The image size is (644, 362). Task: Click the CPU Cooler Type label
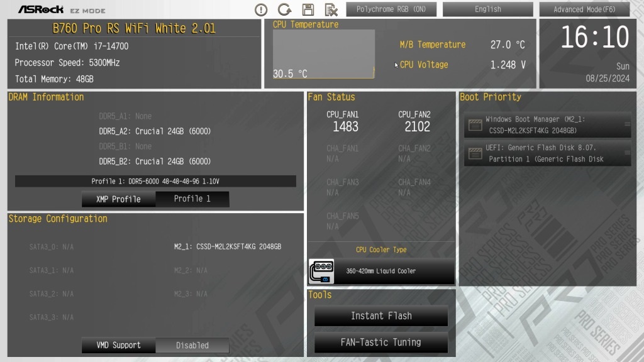coord(381,250)
